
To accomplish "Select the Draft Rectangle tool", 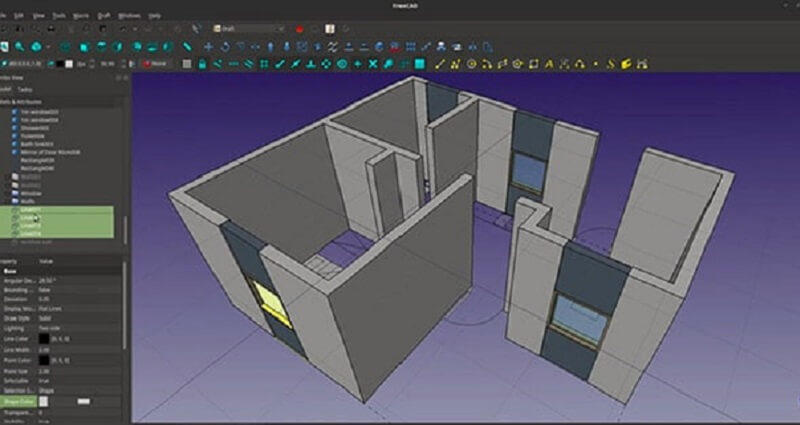I will [x=533, y=64].
